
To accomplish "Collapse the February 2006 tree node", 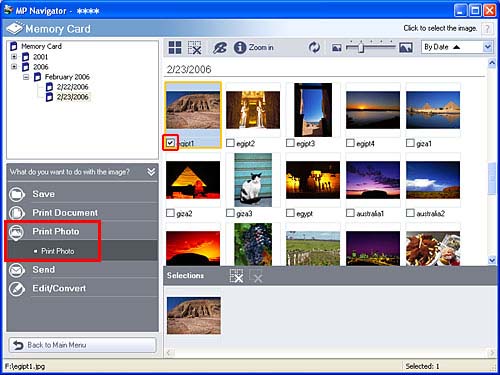I will 26,77.
